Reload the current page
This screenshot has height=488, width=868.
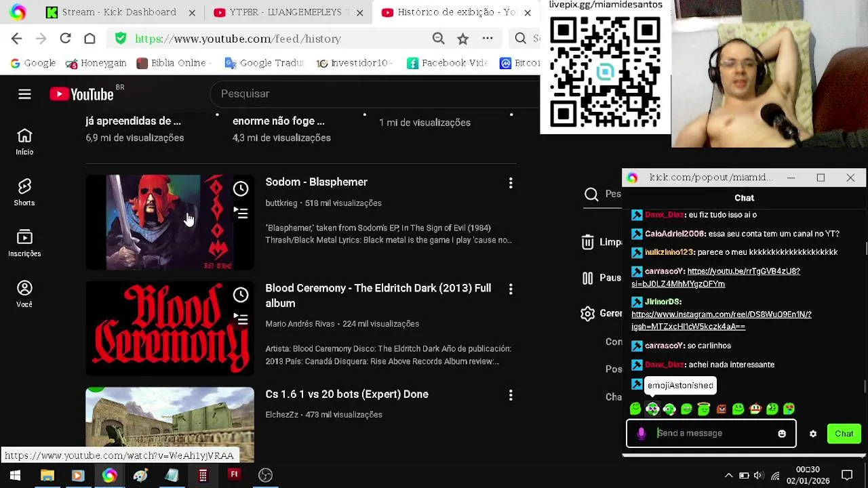(x=65, y=39)
